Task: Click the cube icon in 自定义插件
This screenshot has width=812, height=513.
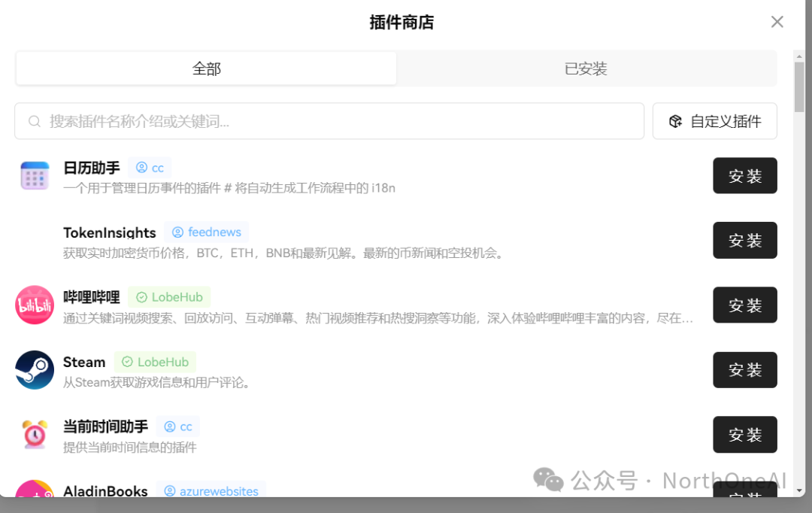Action: (x=675, y=121)
